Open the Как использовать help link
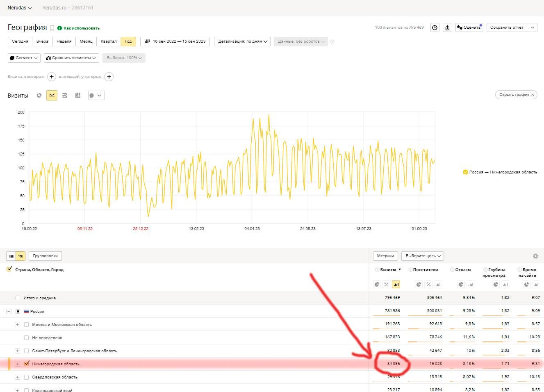This screenshot has width=544, height=392. (x=81, y=28)
